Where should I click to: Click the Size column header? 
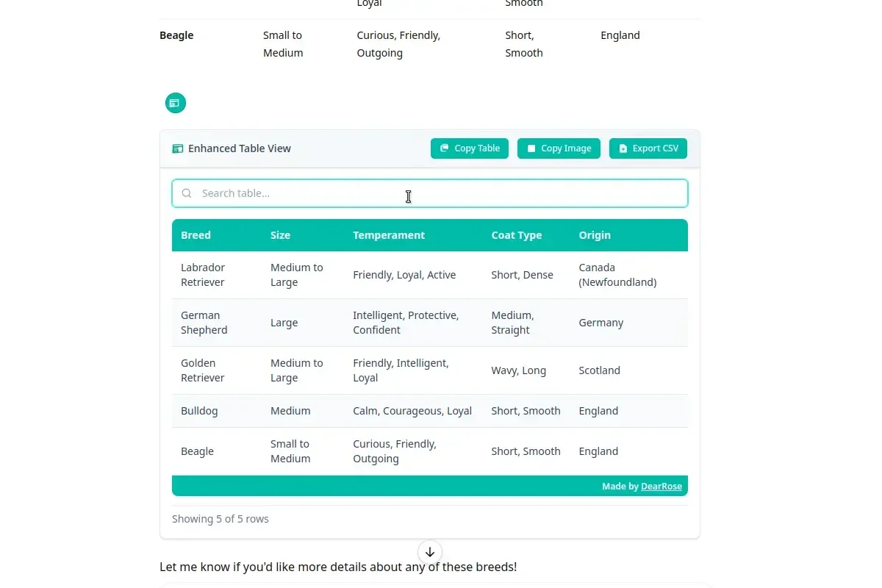280,235
